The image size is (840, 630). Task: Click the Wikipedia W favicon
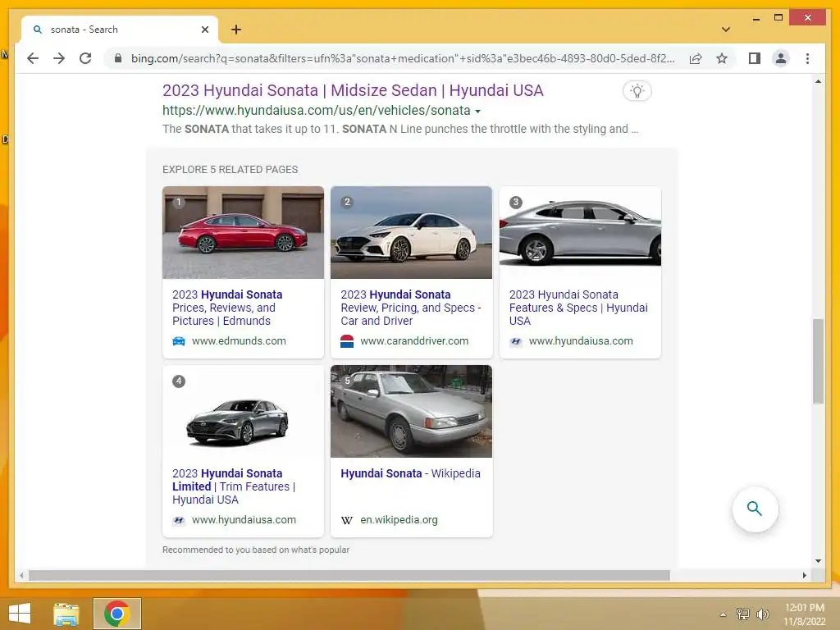(347, 520)
